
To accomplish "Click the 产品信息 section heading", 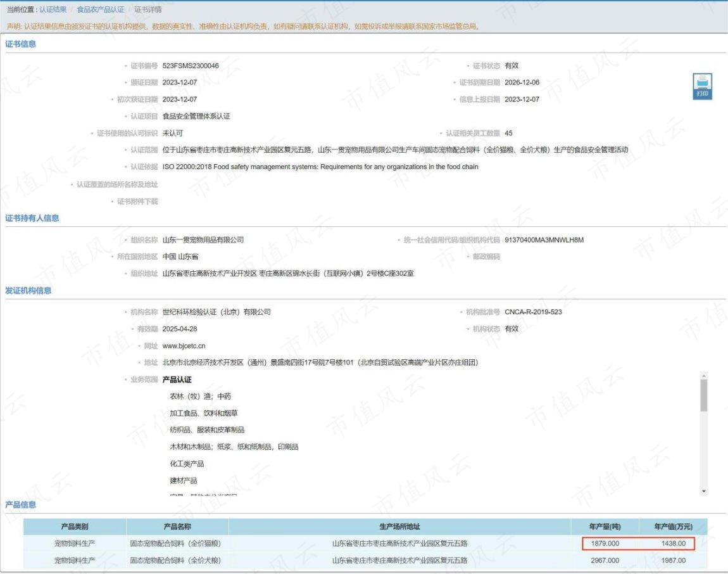I will coord(20,504).
